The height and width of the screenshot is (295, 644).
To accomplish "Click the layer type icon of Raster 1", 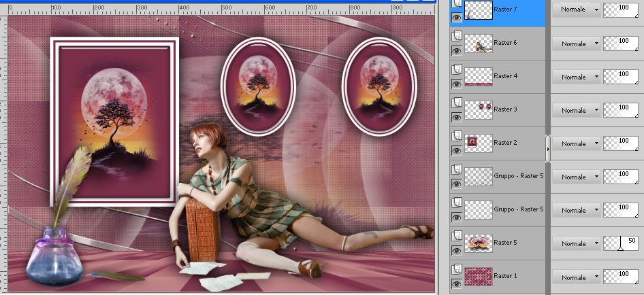I will click(x=456, y=270).
